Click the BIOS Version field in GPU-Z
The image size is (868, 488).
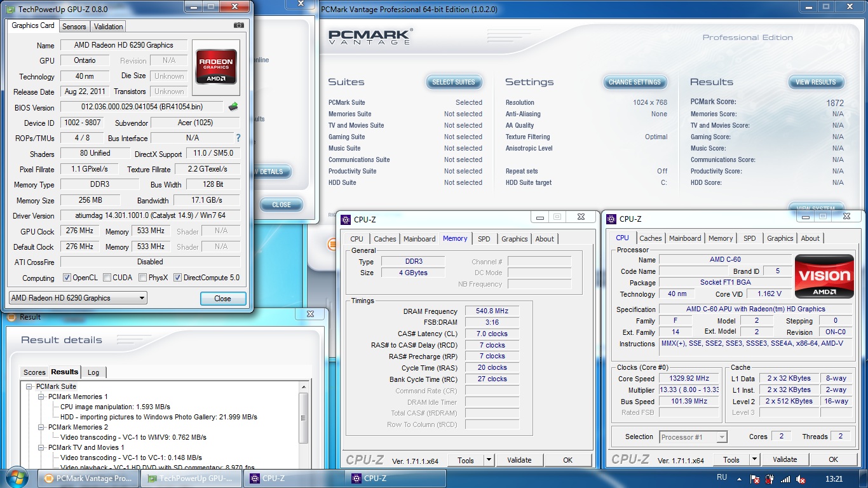[x=142, y=107]
